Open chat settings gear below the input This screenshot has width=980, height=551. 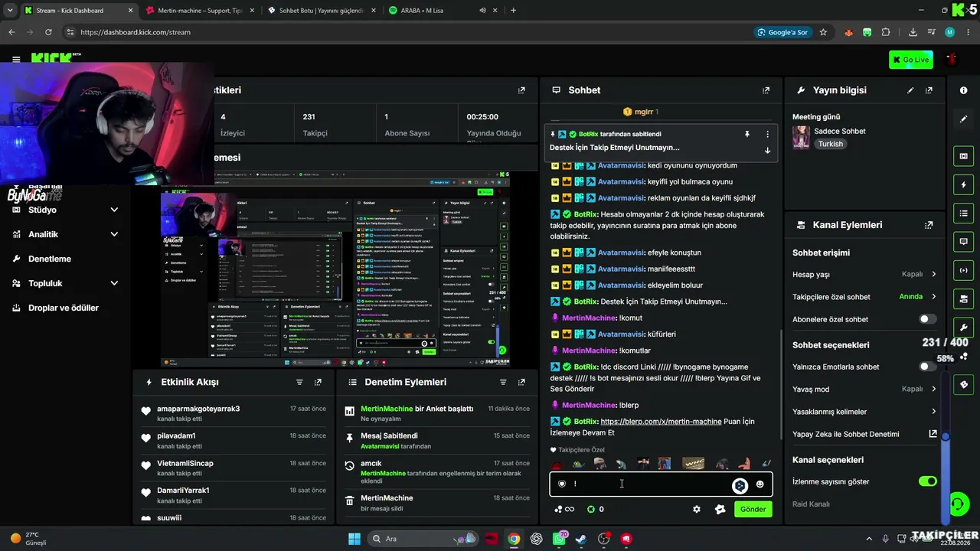point(697,509)
